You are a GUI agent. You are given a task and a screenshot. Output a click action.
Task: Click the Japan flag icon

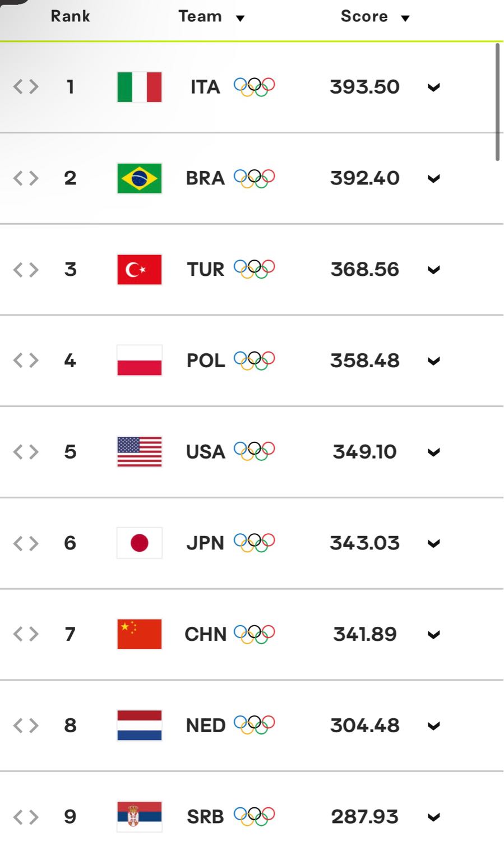[140, 543]
